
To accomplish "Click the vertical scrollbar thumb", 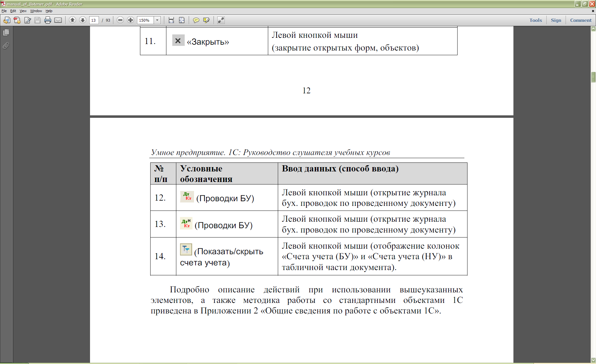I will click(x=593, y=77).
